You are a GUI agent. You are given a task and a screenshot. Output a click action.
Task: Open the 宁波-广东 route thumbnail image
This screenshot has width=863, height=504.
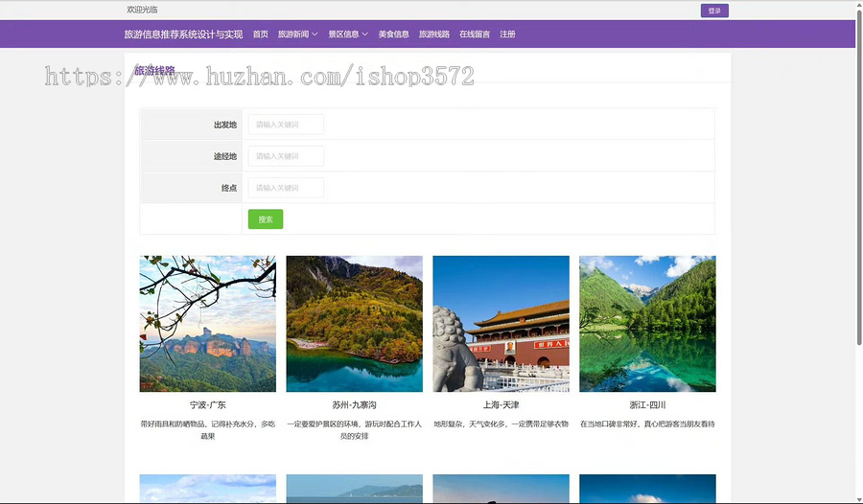(207, 324)
